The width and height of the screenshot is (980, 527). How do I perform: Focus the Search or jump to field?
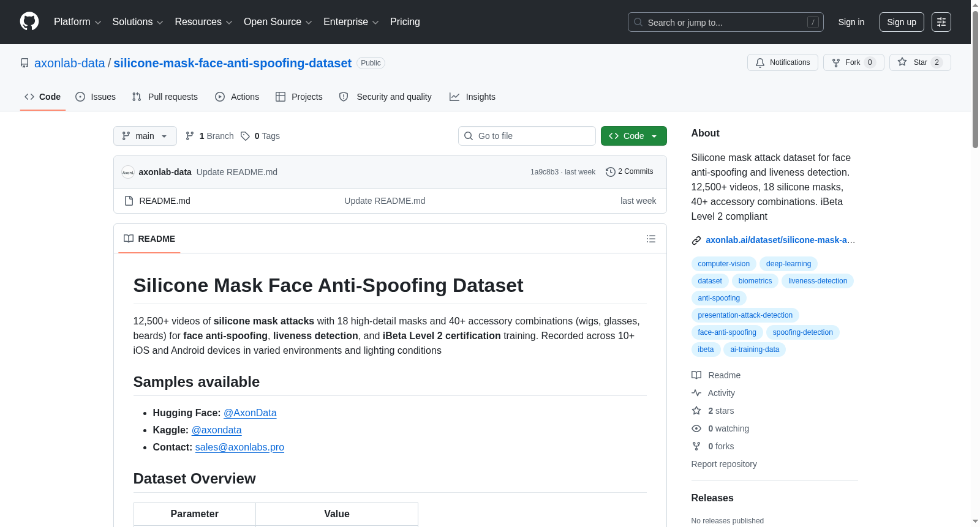pos(726,22)
